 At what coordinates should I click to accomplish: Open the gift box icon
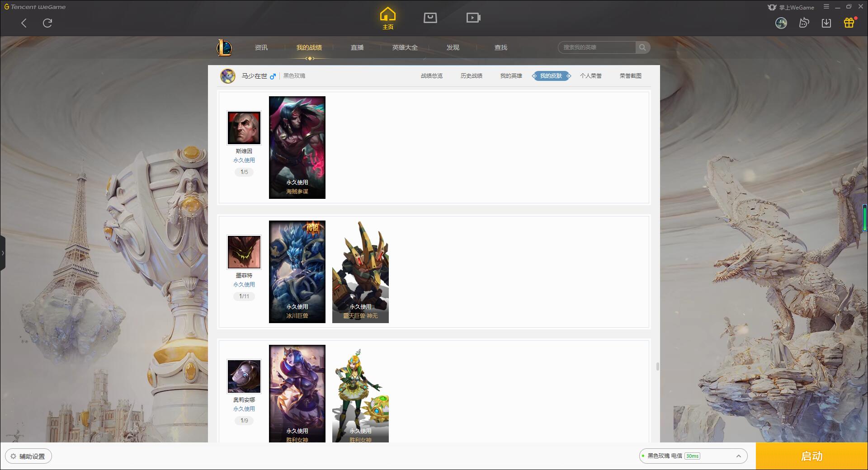(849, 23)
